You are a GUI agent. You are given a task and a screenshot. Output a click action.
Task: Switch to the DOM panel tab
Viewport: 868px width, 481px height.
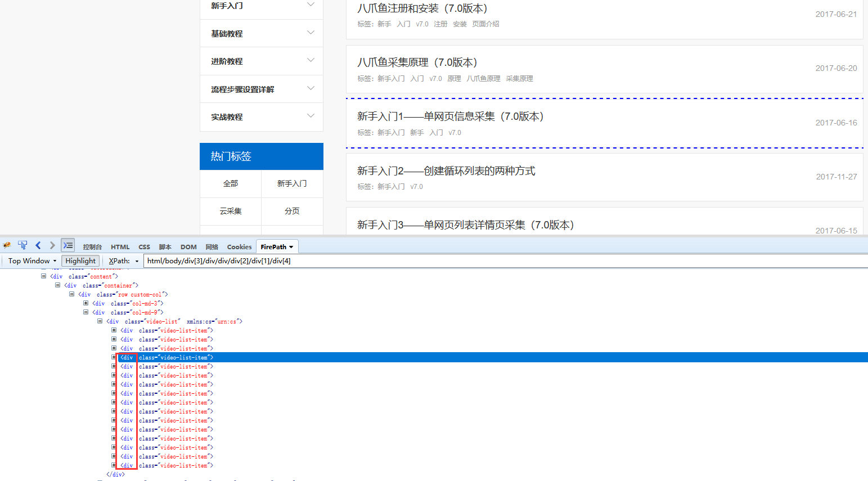188,247
